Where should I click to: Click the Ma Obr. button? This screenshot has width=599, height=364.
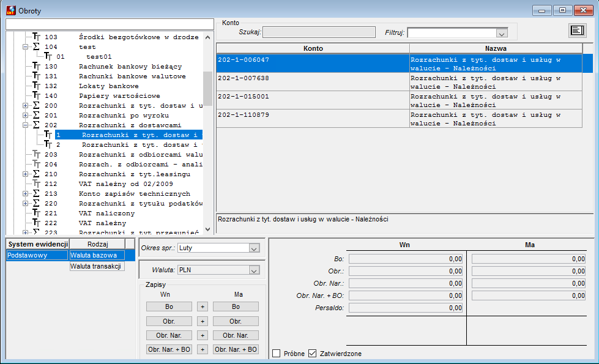tap(236, 321)
